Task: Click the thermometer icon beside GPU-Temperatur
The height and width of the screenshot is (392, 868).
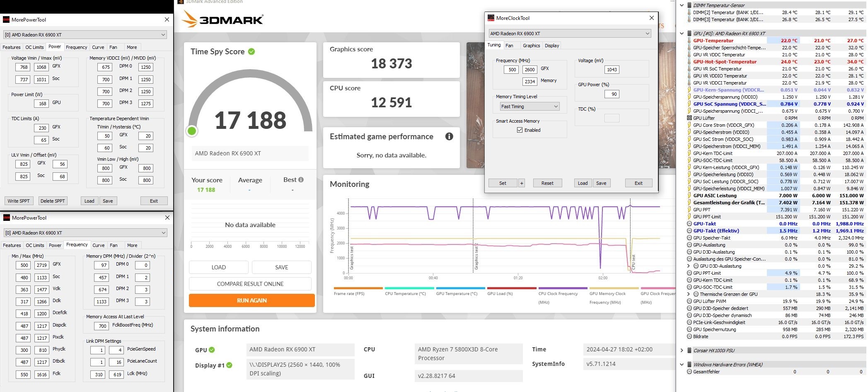Action: coord(689,41)
